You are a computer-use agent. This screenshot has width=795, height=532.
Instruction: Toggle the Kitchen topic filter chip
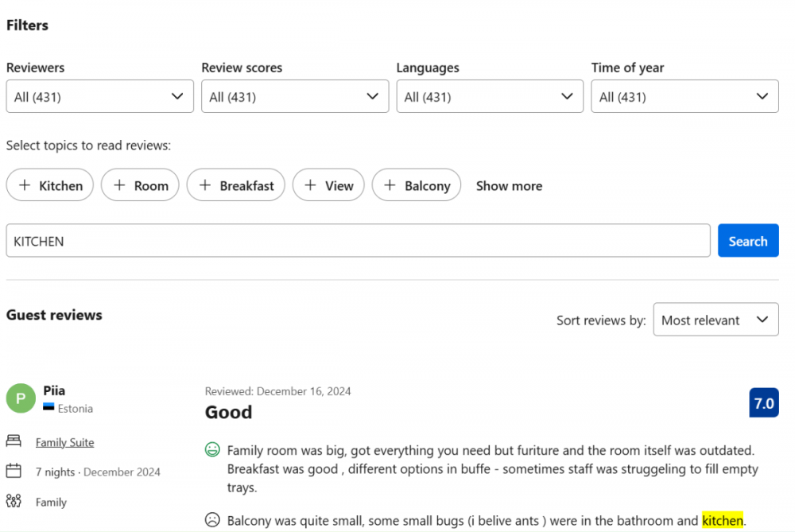pyautogui.click(x=50, y=185)
